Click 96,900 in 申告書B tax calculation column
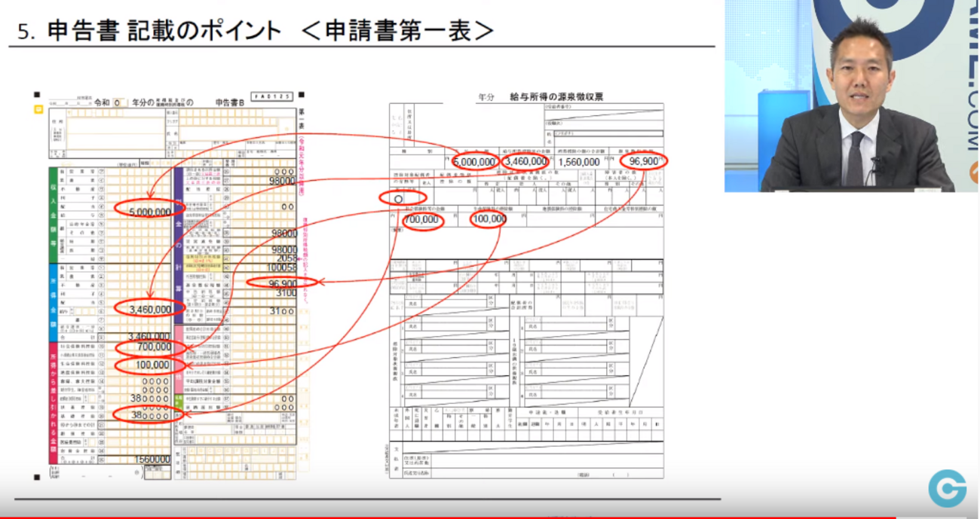 [282, 283]
